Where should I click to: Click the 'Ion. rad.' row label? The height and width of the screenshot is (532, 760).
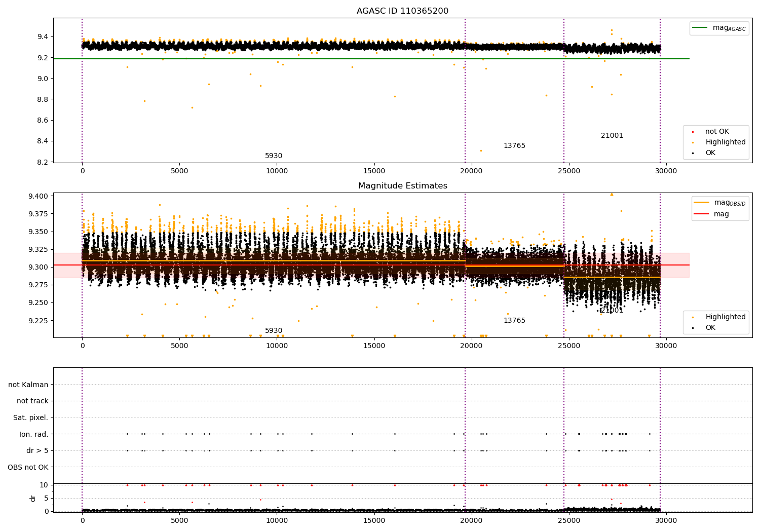click(34, 434)
